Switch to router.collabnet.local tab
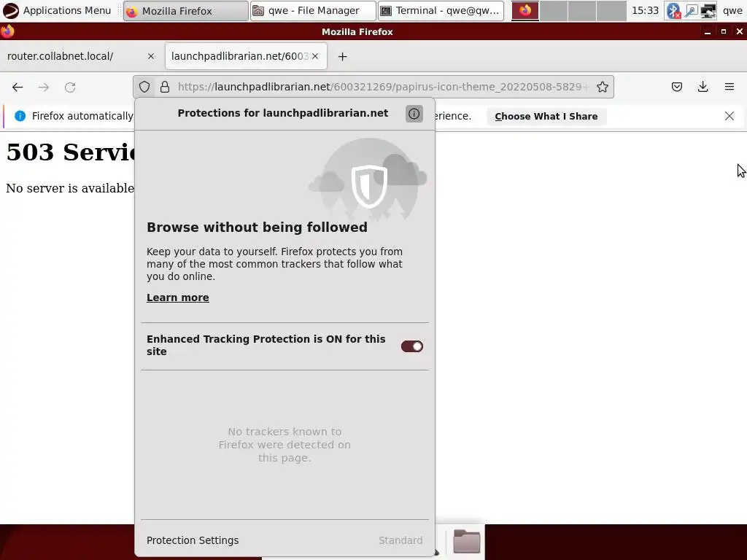This screenshot has height=560, width=747. click(x=80, y=56)
